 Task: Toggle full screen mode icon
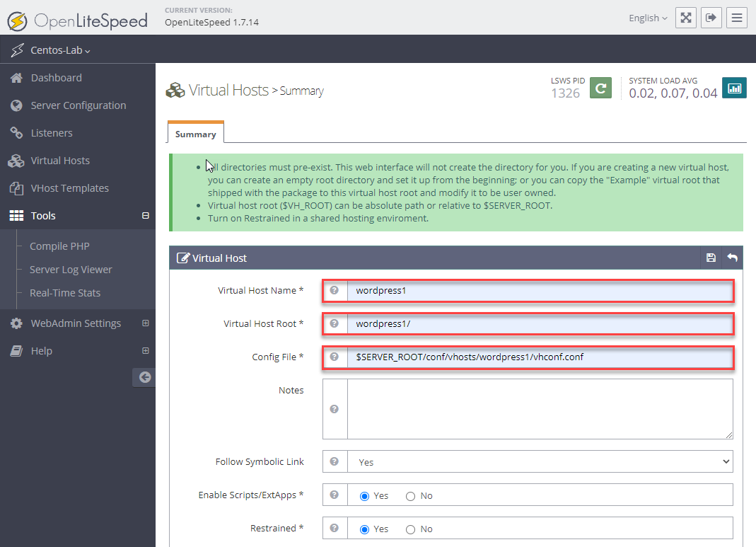(685, 18)
